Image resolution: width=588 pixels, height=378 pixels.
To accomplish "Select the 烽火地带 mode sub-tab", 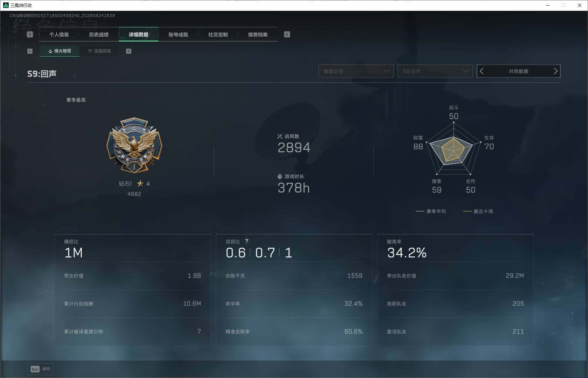I will click(x=59, y=51).
